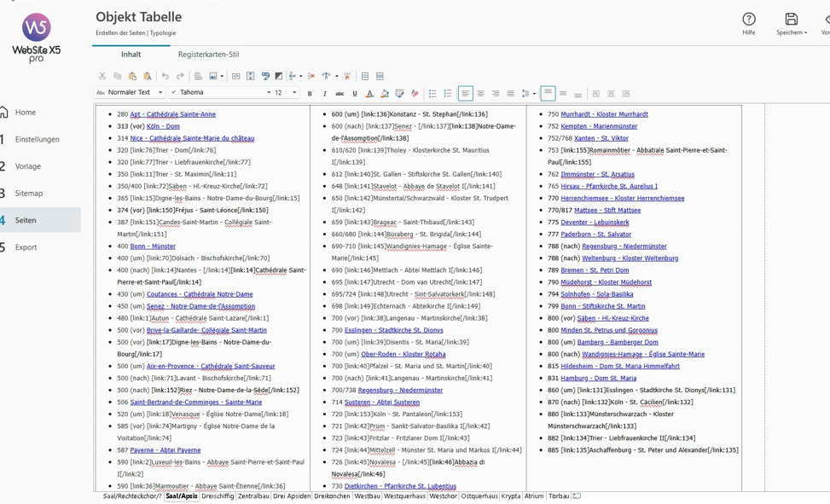
Task: Align text right
Action: [x=496, y=94]
